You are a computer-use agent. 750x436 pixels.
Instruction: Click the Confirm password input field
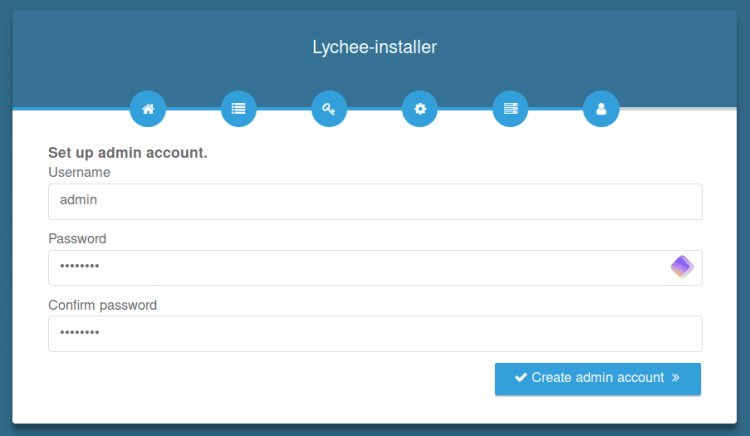tap(375, 334)
